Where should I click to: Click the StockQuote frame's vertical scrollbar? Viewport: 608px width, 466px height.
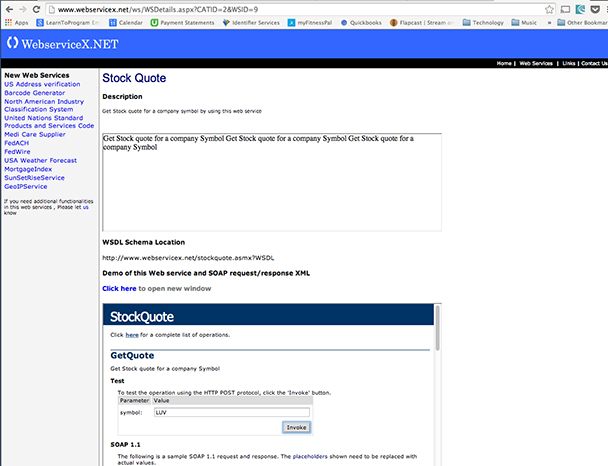click(x=436, y=380)
